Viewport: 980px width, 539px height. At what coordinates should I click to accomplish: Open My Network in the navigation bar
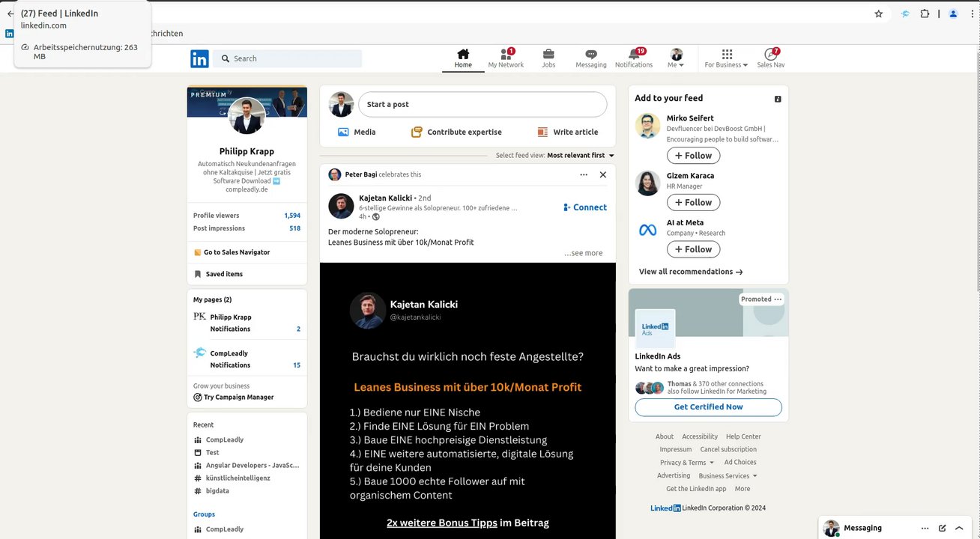click(506, 58)
